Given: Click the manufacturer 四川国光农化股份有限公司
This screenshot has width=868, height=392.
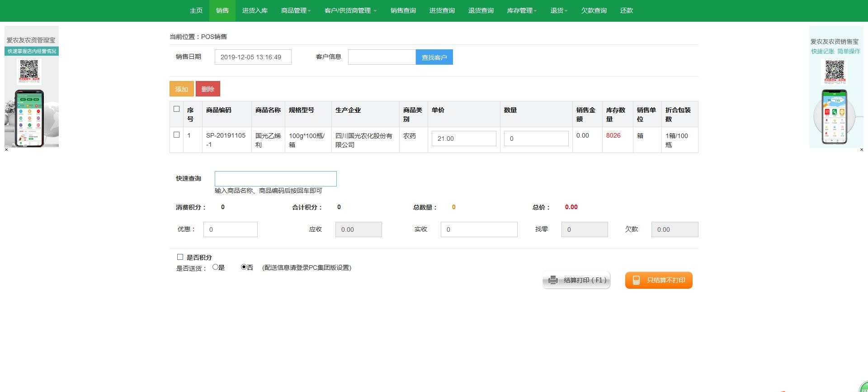Looking at the screenshot, I should pyautogui.click(x=364, y=140).
